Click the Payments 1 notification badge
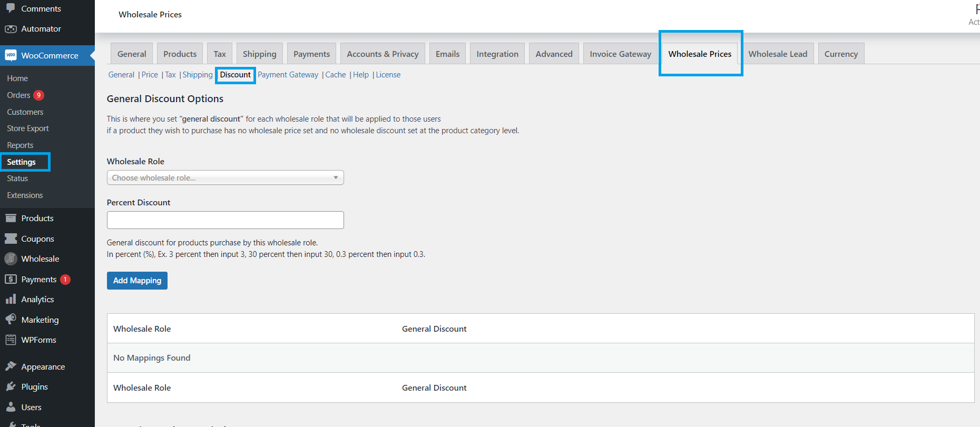This screenshot has width=980, height=427. point(65,280)
